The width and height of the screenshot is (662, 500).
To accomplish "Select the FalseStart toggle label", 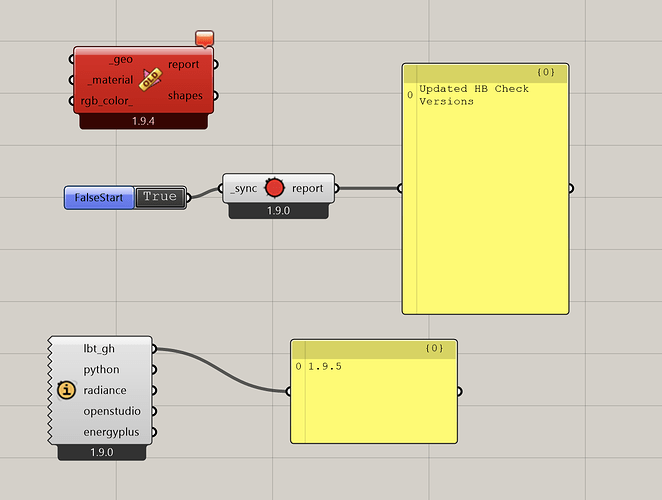I will (x=99, y=198).
